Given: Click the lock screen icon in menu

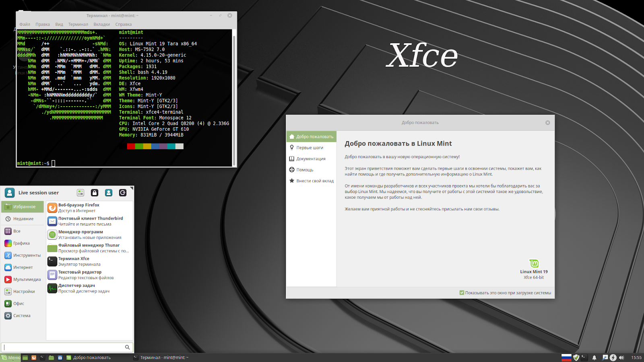Looking at the screenshot, I should [95, 193].
